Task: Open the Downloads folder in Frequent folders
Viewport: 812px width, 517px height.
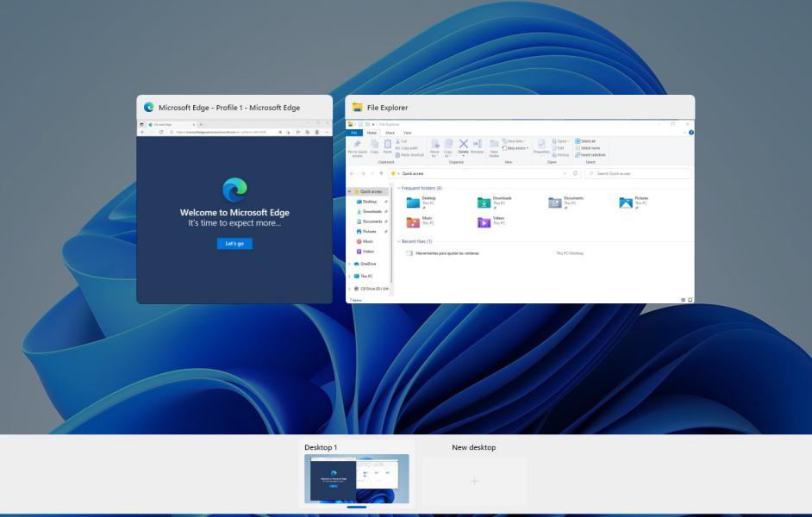Action: 484,202
